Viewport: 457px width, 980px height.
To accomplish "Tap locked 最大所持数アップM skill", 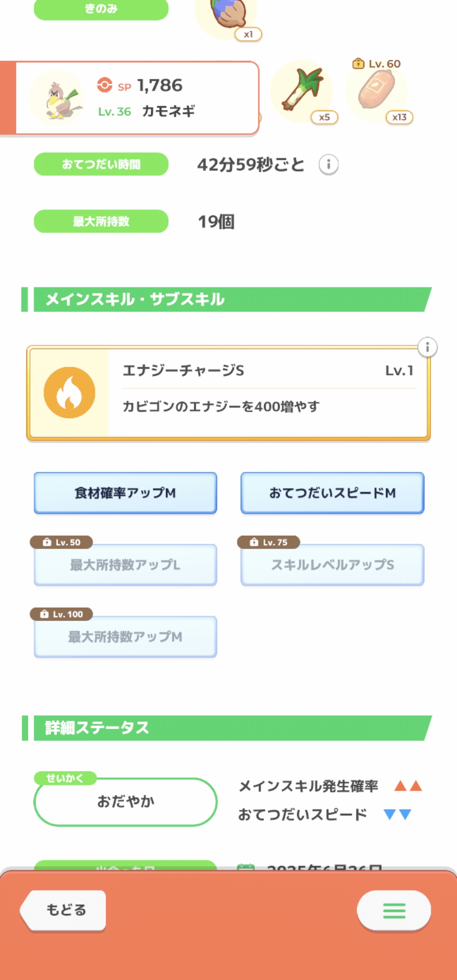I will click(125, 637).
